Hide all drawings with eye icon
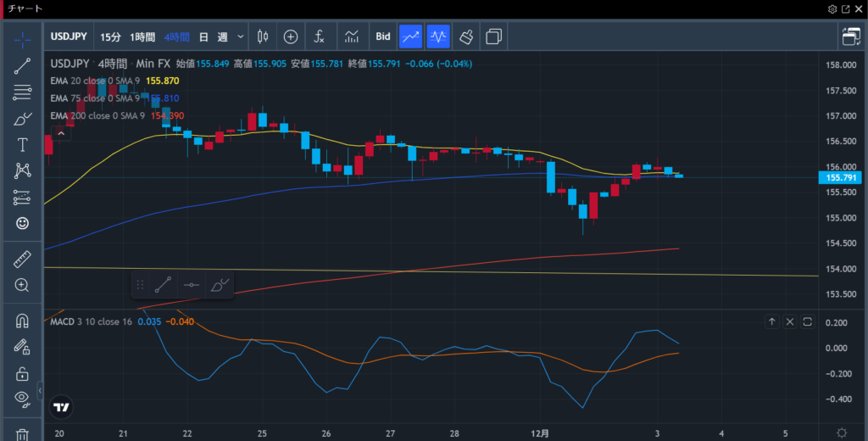 click(x=22, y=398)
